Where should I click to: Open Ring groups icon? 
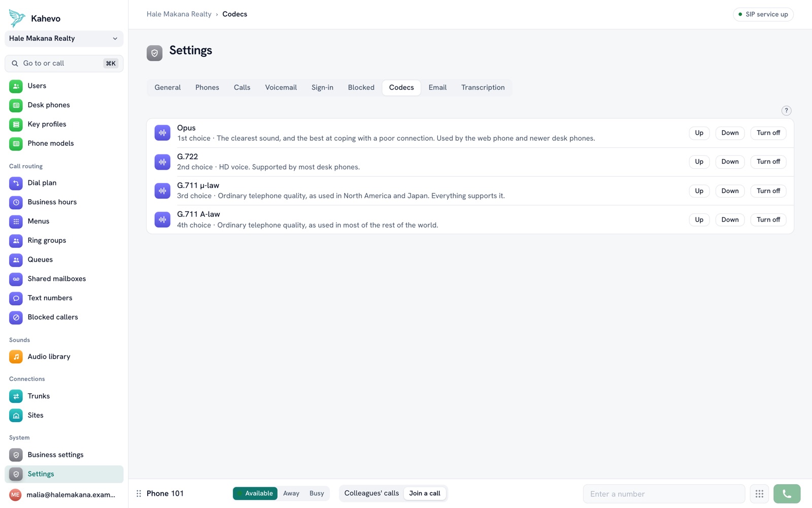point(16,241)
